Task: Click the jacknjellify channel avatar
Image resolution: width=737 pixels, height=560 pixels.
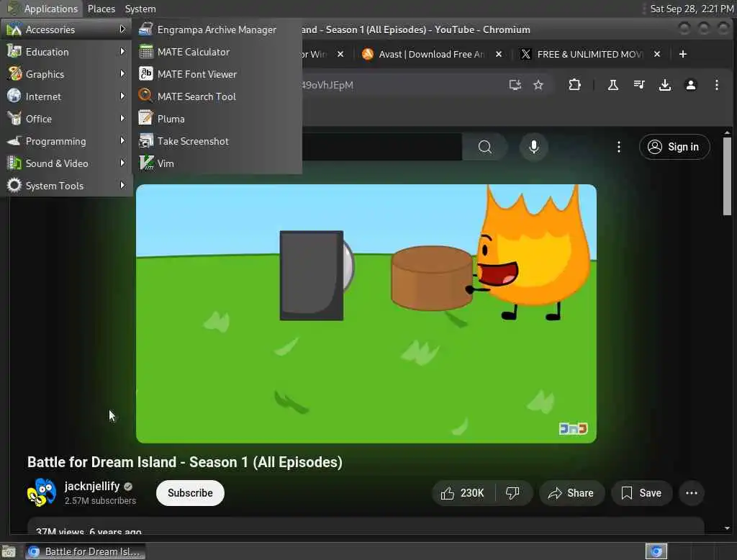Action: click(41, 493)
